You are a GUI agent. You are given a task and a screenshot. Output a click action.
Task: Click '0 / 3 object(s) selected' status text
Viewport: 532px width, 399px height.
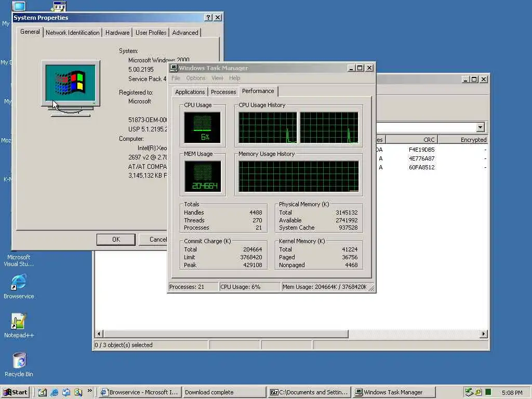click(x=124, y=345)
